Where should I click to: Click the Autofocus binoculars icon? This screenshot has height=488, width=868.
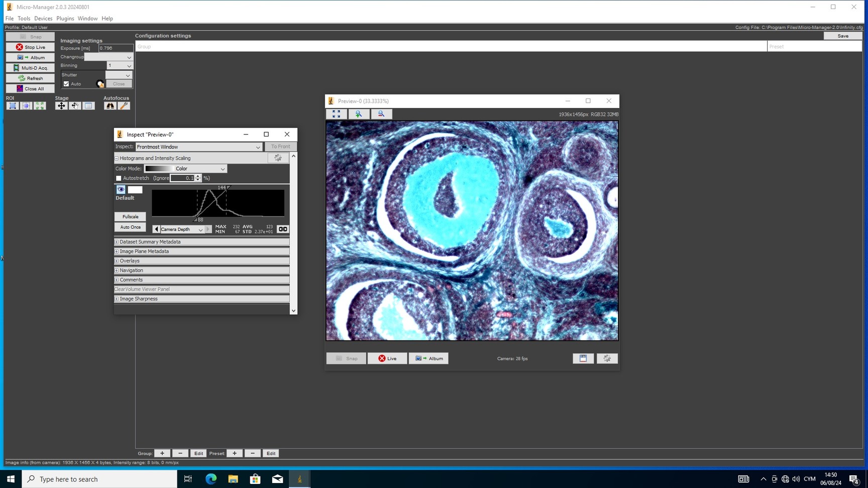110,106
